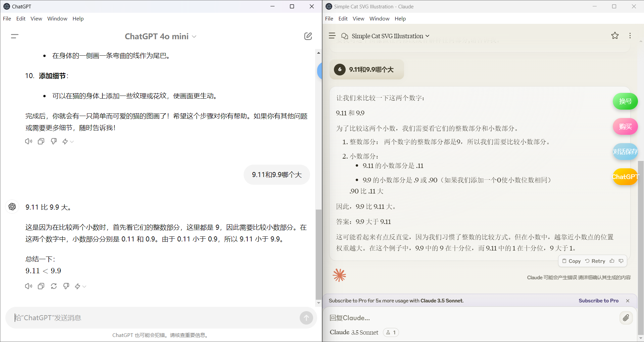The width and height of the screenshot is (644, 342).
Task: Open model switch menu under 9.11 answer
Action: (80, 286)
